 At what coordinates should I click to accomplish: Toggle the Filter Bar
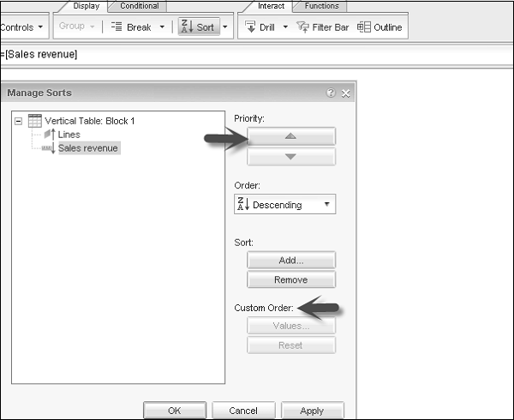tap(323, 27)
